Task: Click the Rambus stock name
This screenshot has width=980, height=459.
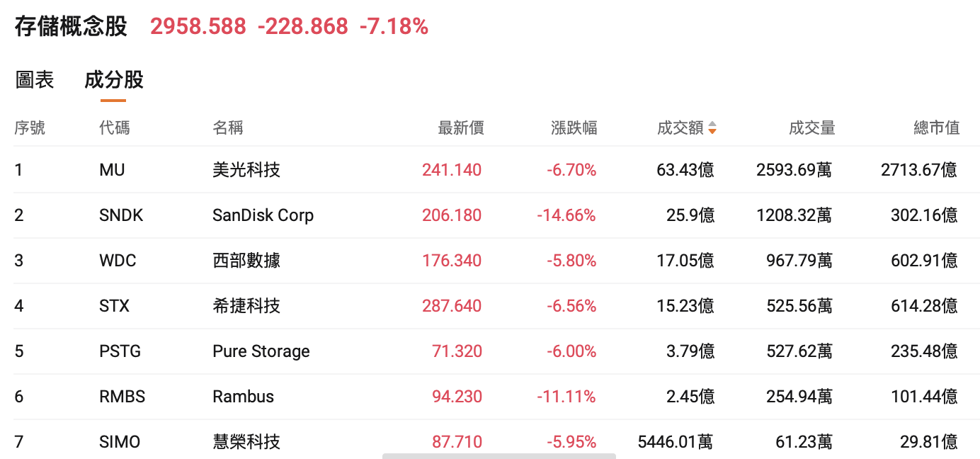Action: coord(243,397)
